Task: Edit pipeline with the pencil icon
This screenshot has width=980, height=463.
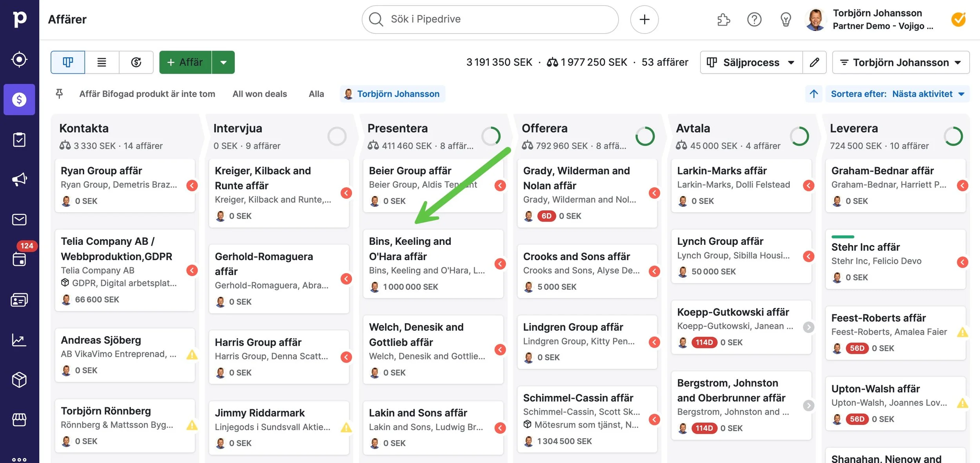Action: click(814, 62)
